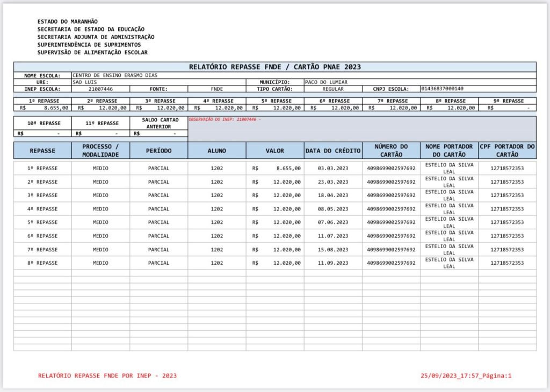
Task: Click the CPF PORTADOR DO CARTÃO column header
Action: (x=507, y=150)
